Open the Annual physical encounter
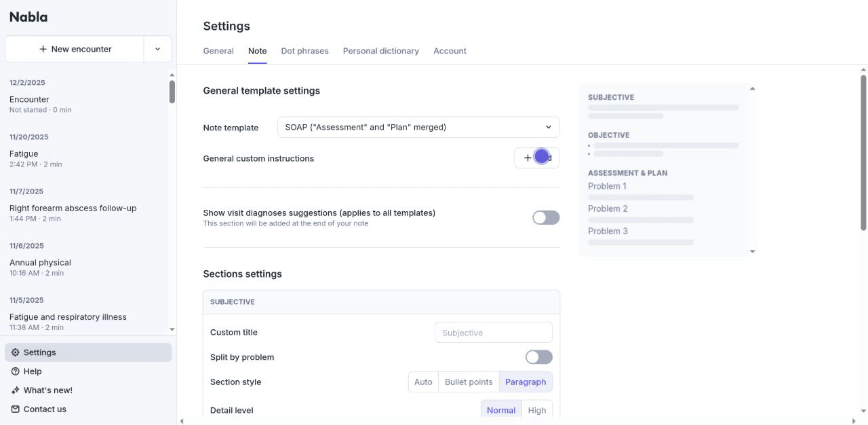This screenshot has width=868, height=425. (x=40, y=263)
